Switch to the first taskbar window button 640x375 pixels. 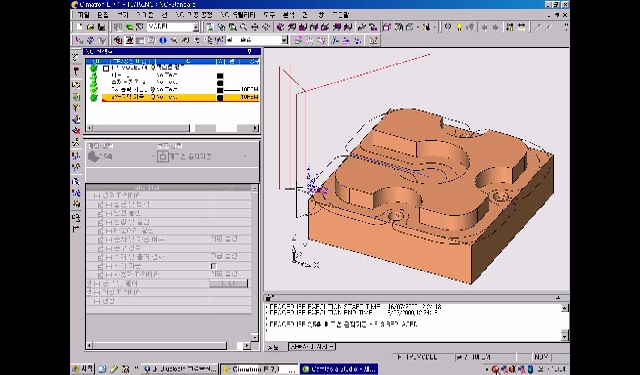(x=179, y=369)
